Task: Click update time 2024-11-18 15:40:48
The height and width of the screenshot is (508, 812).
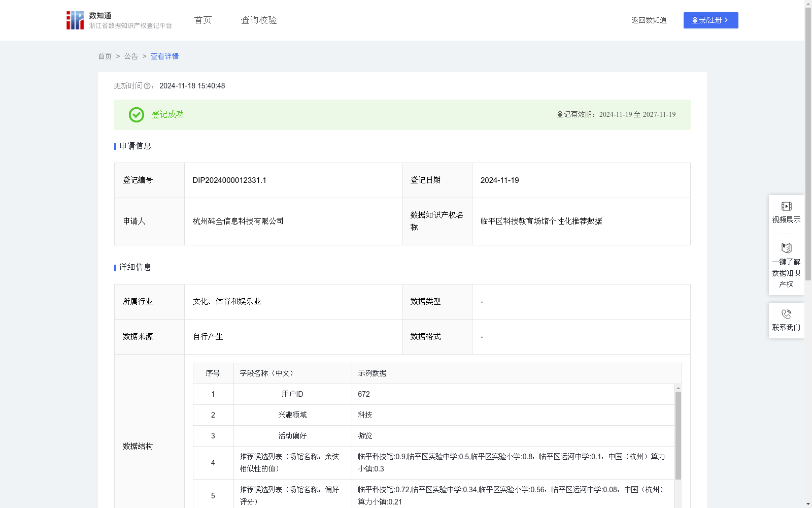Action: (x=192, y=86)
